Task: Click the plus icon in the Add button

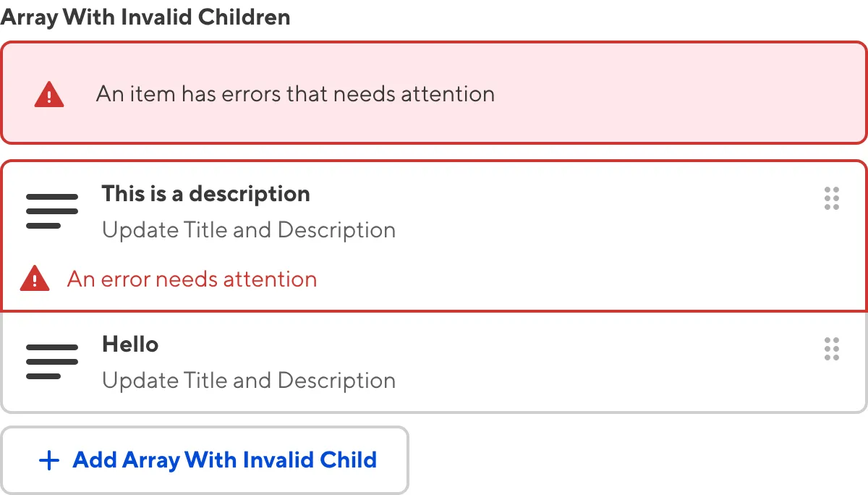Action: pyautogui.click(x=48, y=460)
